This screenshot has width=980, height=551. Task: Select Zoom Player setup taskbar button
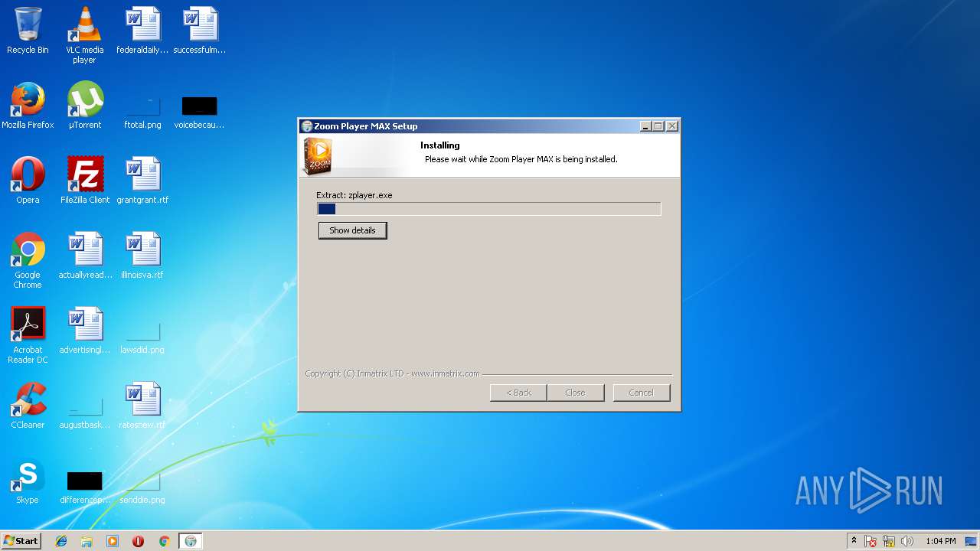pyautogui.click(x=191, y=541)
